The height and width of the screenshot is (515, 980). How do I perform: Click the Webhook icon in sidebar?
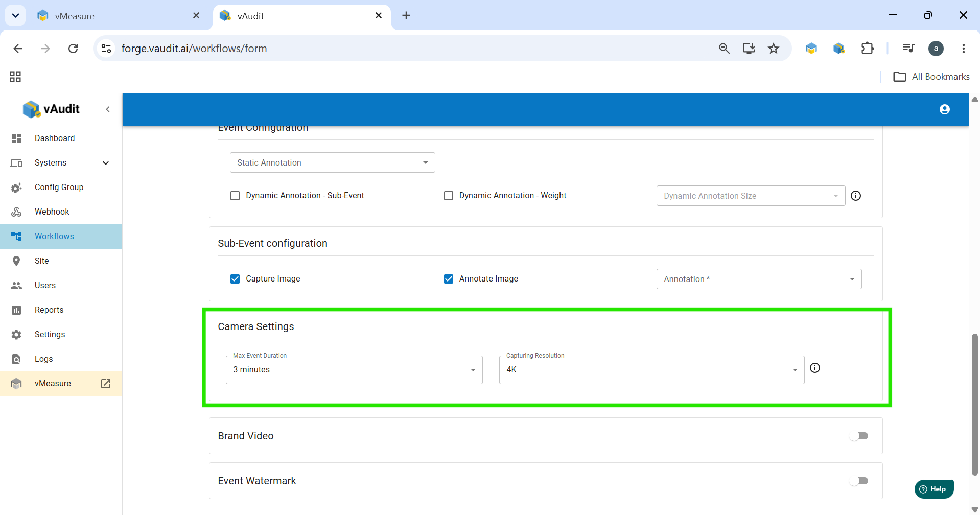16,212
